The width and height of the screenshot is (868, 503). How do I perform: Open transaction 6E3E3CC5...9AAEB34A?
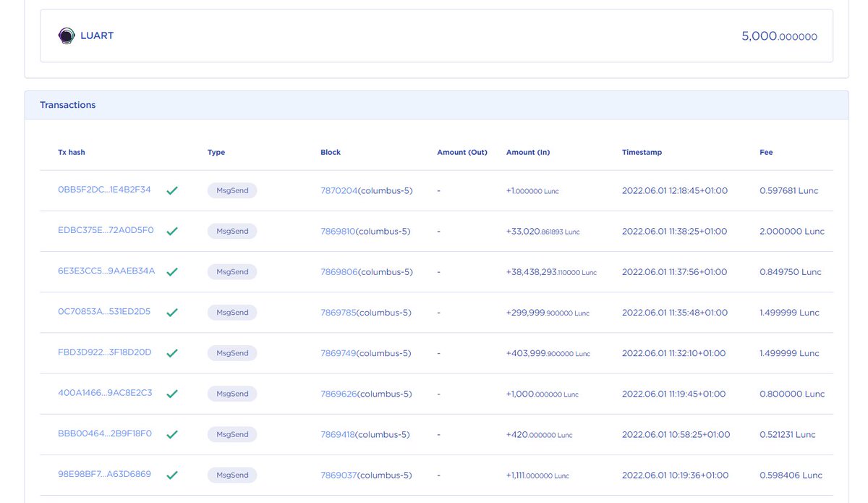[x=106, y=271]
